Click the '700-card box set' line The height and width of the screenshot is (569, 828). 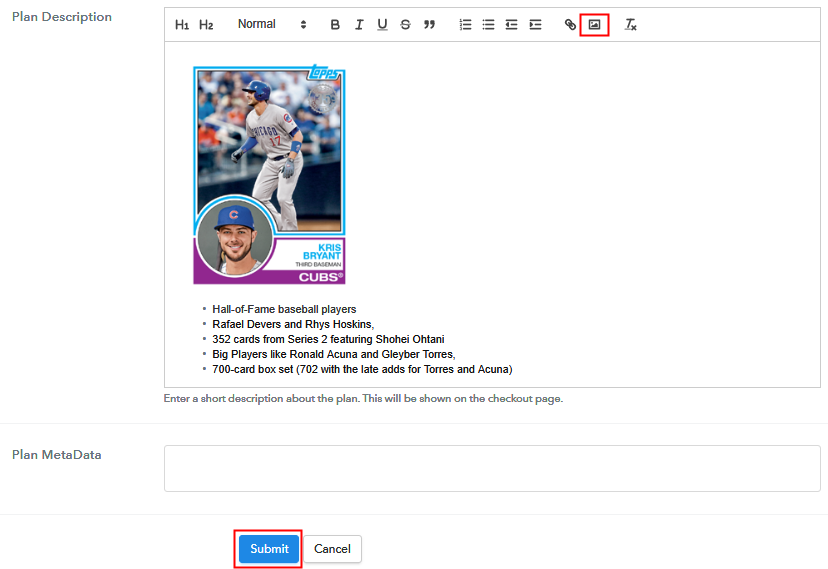point(362,369)
